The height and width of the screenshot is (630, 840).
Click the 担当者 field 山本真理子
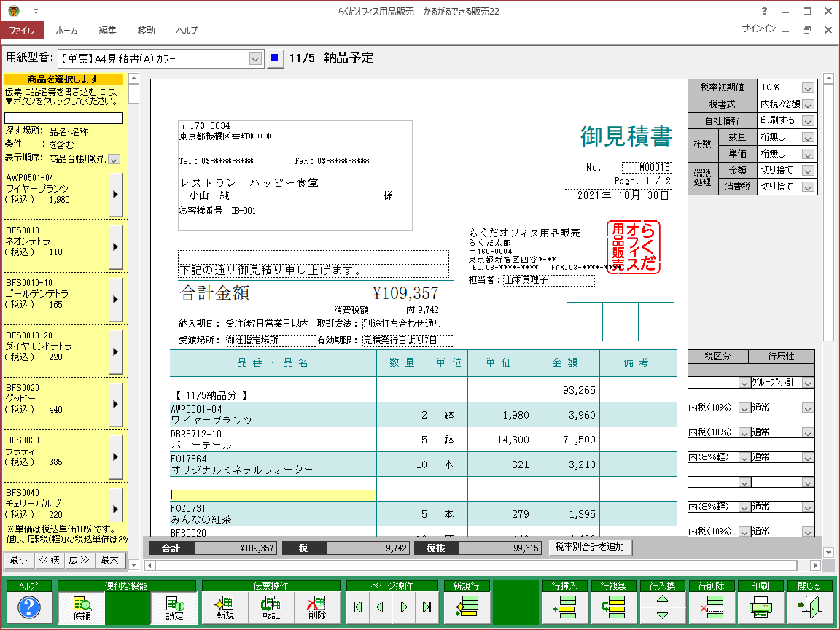(x=548, y=280)
